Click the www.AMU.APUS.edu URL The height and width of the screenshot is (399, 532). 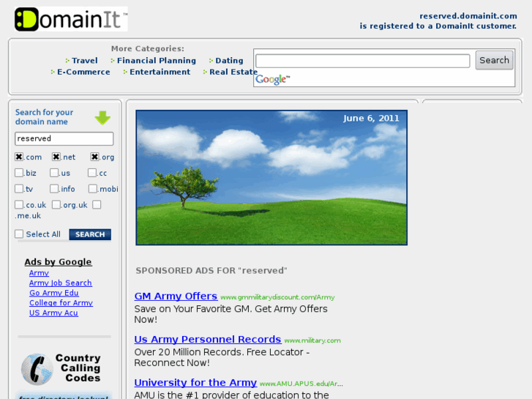[x=301, y=384]
